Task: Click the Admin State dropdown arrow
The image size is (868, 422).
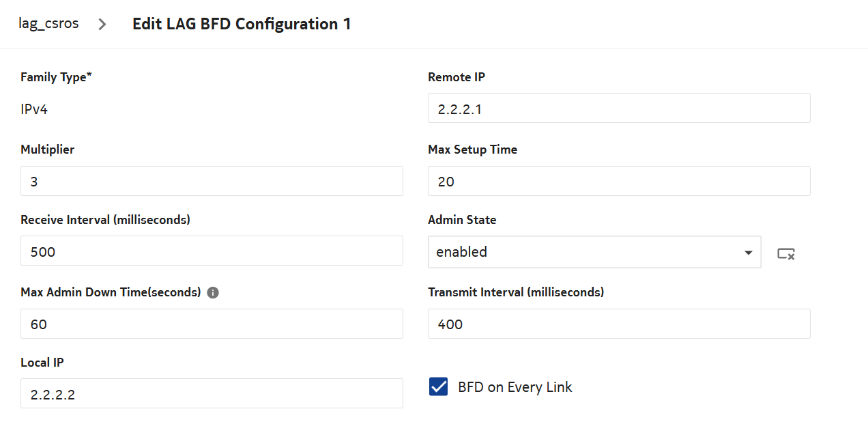Action: [x=748, y=253]
